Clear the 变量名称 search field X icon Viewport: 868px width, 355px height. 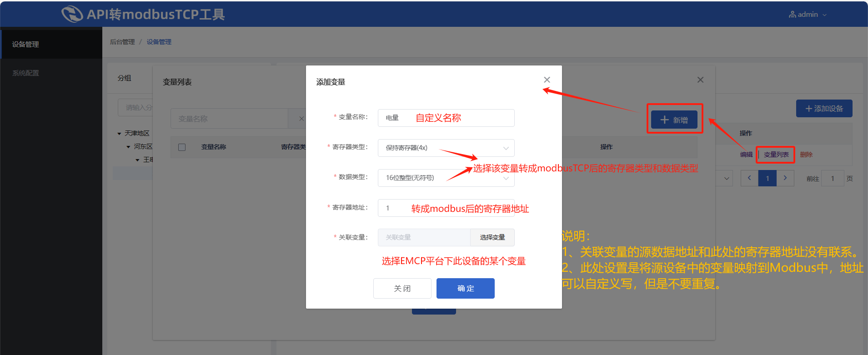pyautogui.click(x=301, y=119)
